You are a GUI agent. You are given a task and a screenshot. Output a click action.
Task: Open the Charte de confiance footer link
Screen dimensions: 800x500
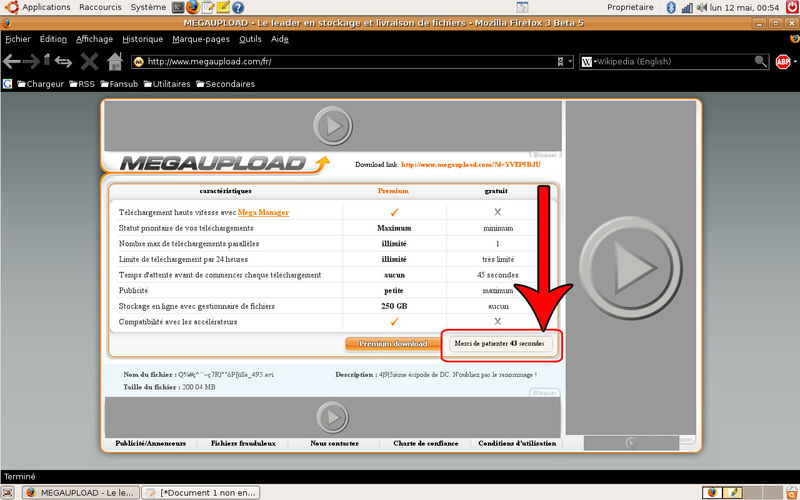pos(426,443)
